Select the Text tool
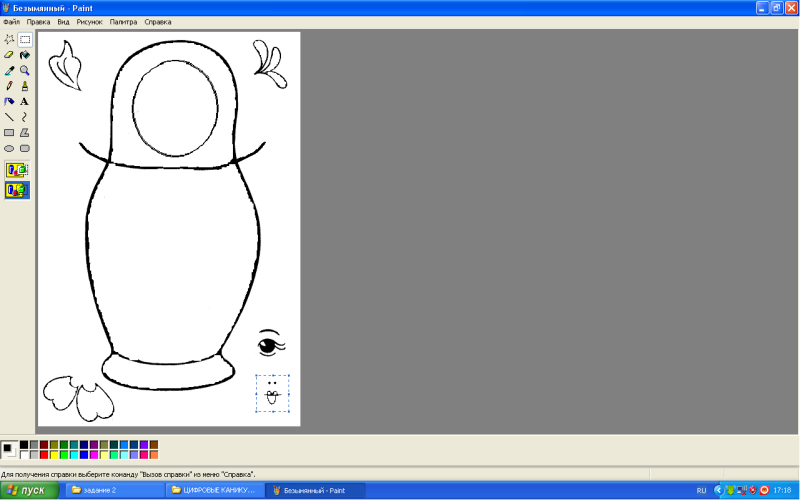This screenshot has height=500, width=800. [x=24, y=101]
